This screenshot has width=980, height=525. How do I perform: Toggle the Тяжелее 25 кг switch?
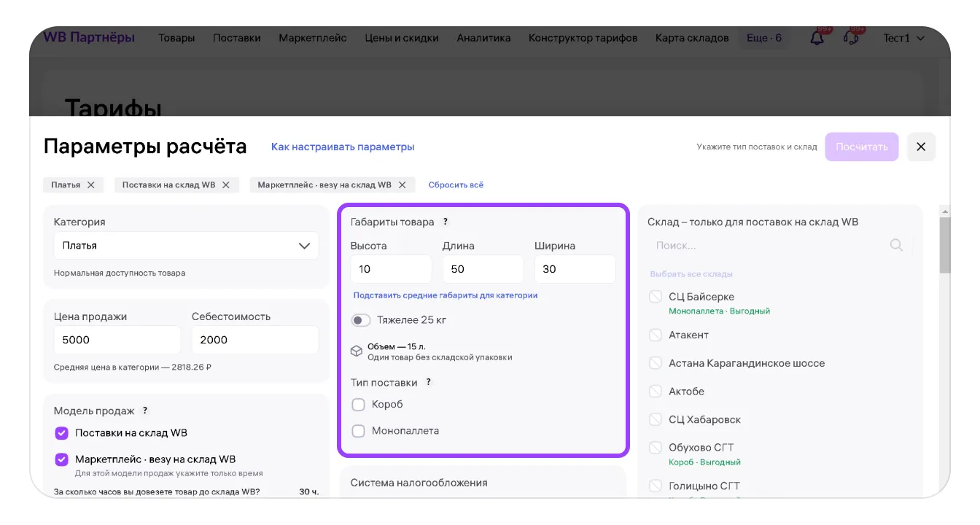pos(361,320)
